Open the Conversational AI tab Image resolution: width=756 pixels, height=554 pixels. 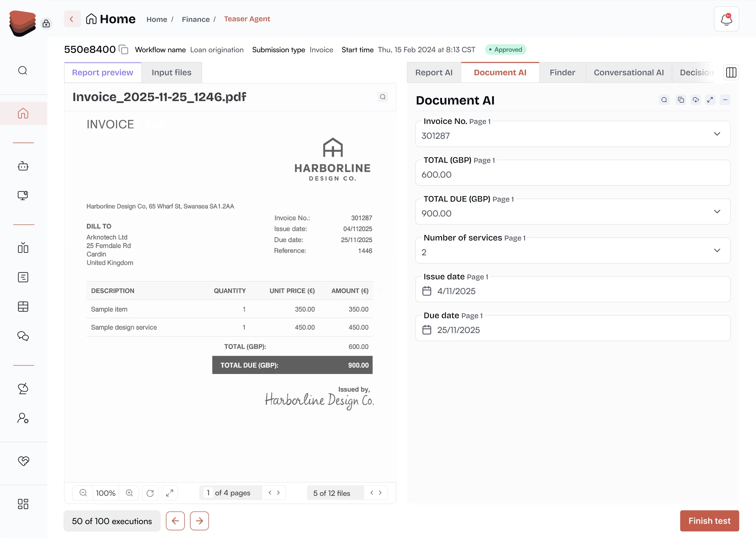pyautogui.click(x=628, y=72)
